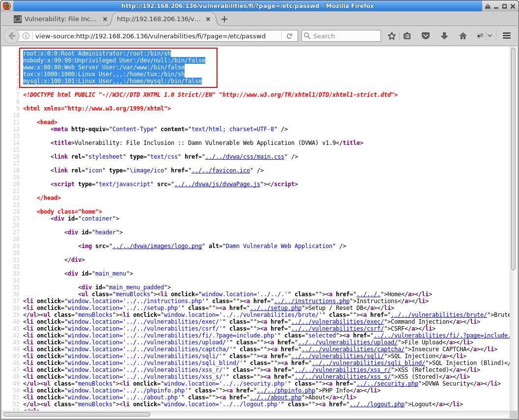Viewport: 519px width, 420px height.
Task: Follow the ../../logout.php href link
Action: (377, 404)
